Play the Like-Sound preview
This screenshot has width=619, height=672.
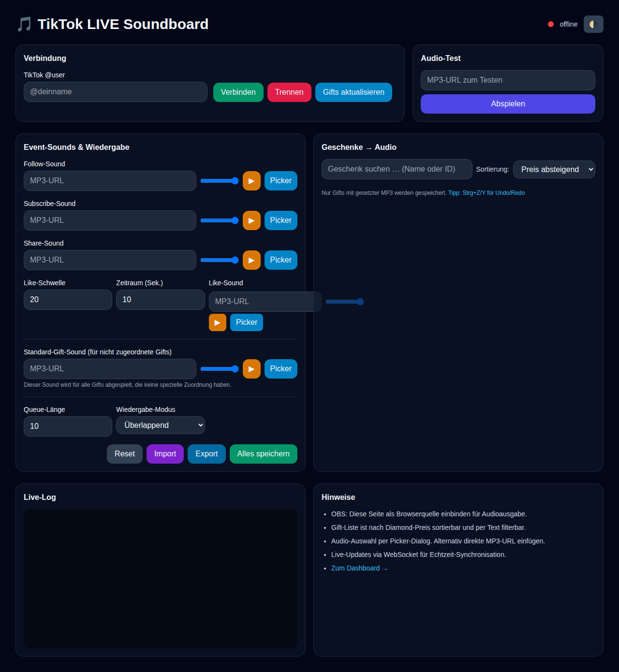pos(217,322)
